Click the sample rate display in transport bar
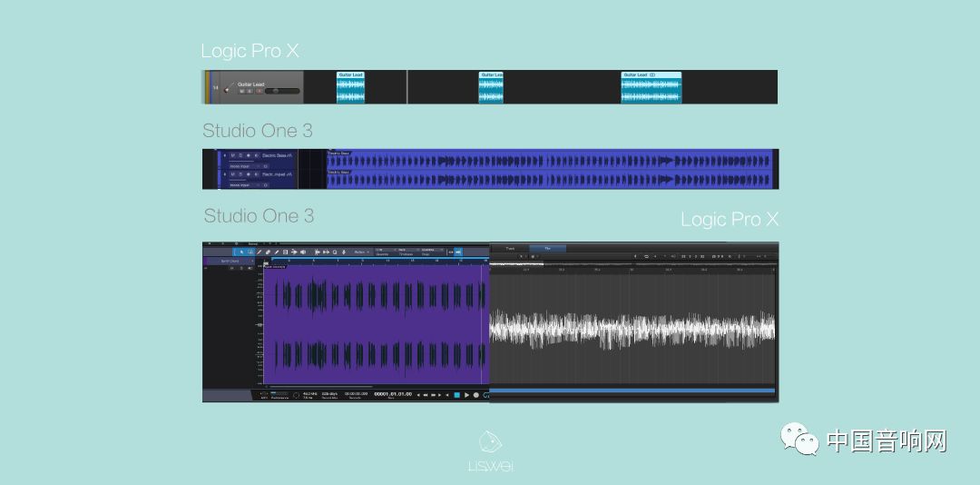The width and height of the screenshot is (980, 485). pyautogui.click(x=310, y=395)
